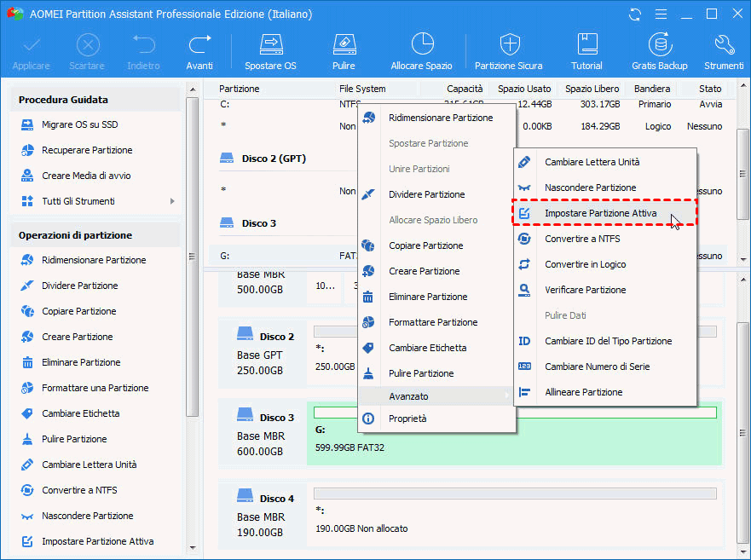This screenshot has height=560, width=751.
Task: Click the left sidebar vertical scrollbar
Action: coord(193,256)
